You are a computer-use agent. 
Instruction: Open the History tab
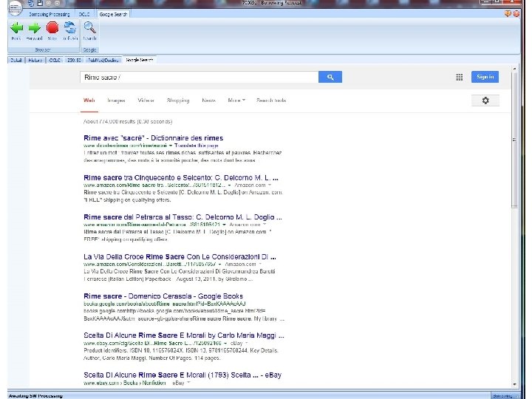tap(35, 60)
